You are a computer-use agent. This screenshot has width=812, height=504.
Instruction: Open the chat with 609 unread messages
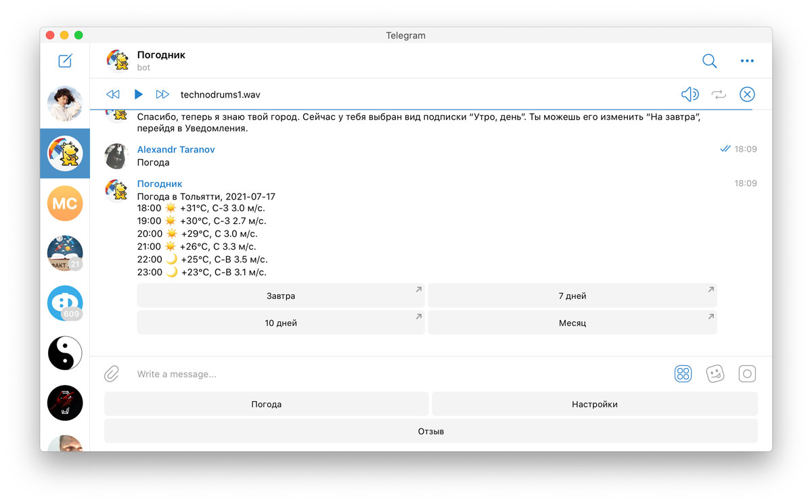pos(65,303)
